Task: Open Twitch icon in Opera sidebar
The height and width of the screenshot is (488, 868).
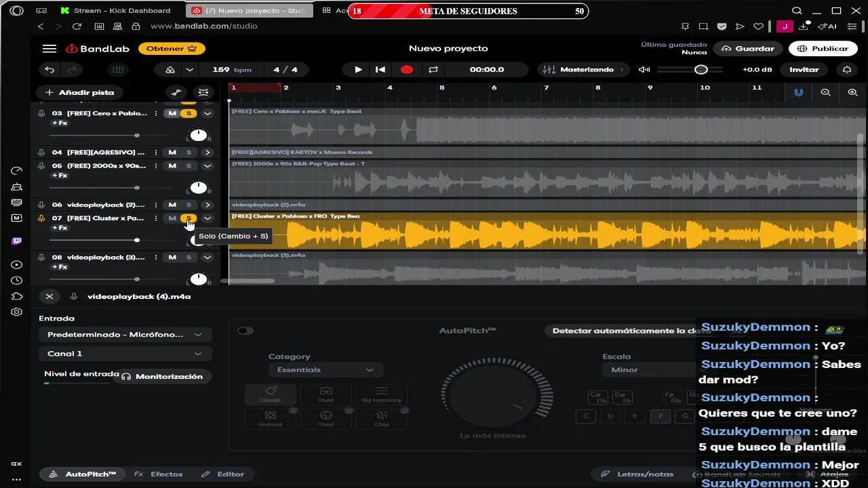Action: [x=16, y=241]
